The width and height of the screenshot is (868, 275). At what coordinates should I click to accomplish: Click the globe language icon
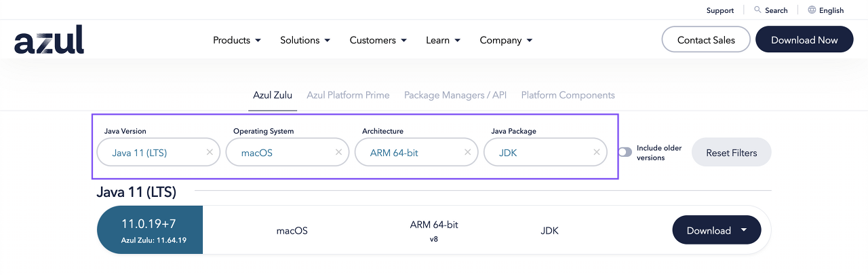click(812, 10)
